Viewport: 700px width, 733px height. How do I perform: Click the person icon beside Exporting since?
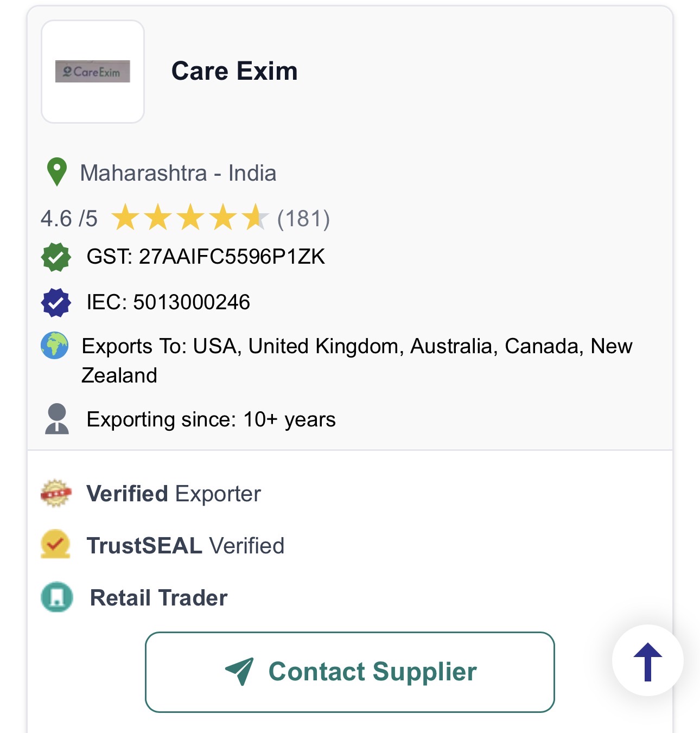[56, 419]
